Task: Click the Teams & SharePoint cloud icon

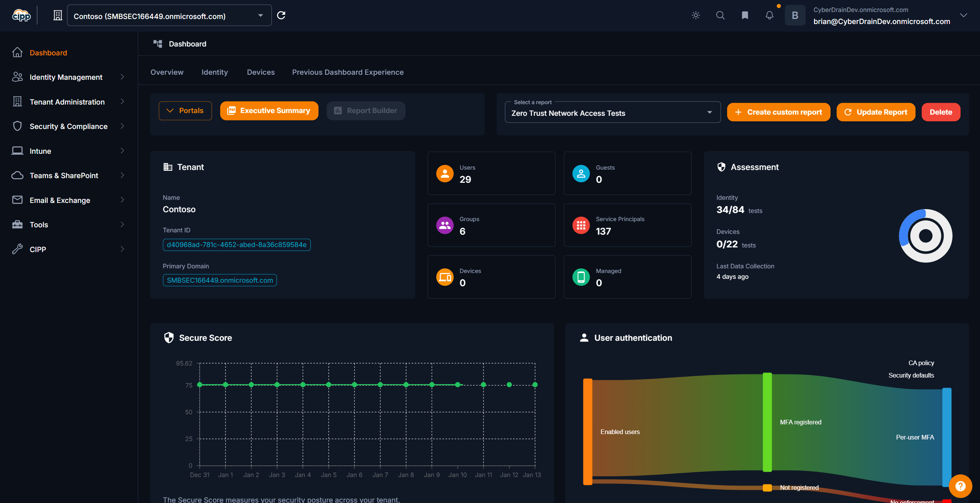Action: (x=17, y=175)
